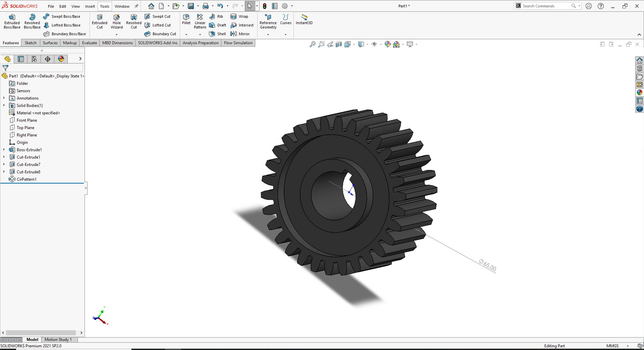Launch the Hole Wizard
This screenshot has height=350, width=644.
click(117, 21)
